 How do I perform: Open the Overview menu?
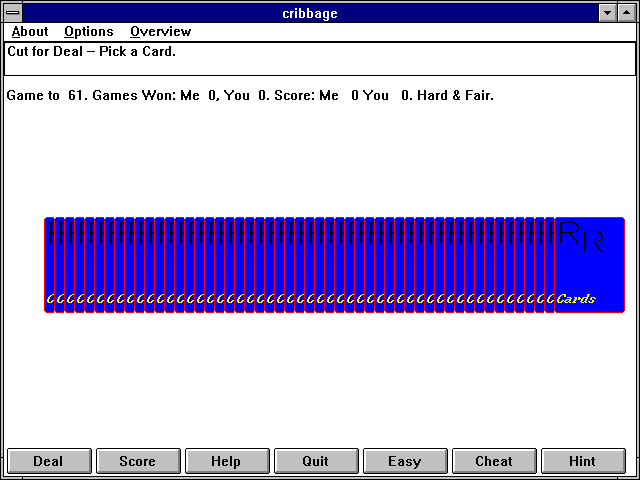pyautogui.click(x=160, y=31)
